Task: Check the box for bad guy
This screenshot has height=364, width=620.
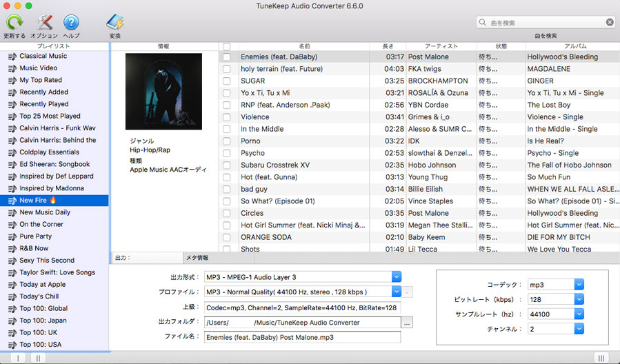Action: (x=227, y=190)
